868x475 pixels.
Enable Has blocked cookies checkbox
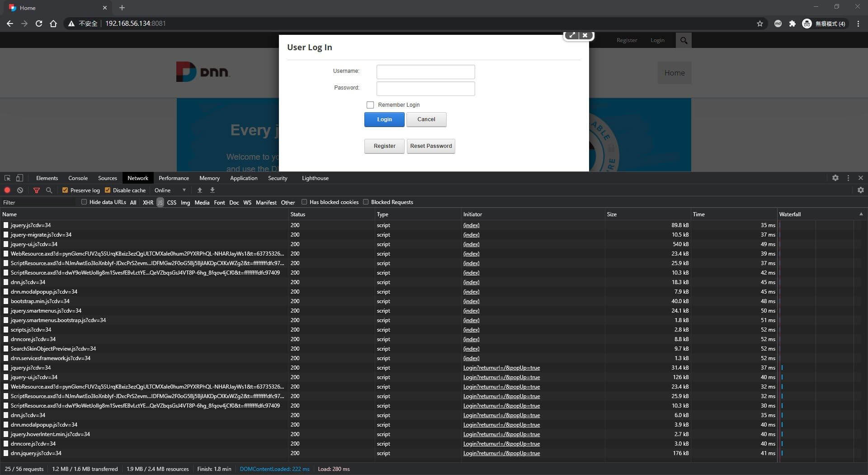coord(304,202)
